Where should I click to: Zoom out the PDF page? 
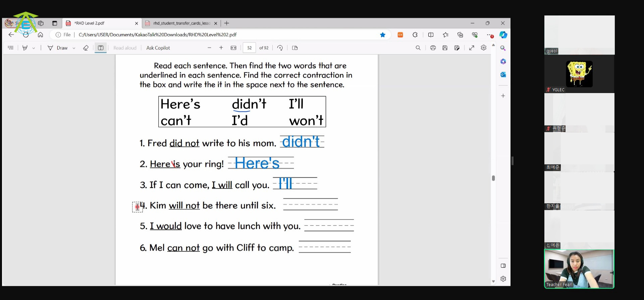pos(209,48)
